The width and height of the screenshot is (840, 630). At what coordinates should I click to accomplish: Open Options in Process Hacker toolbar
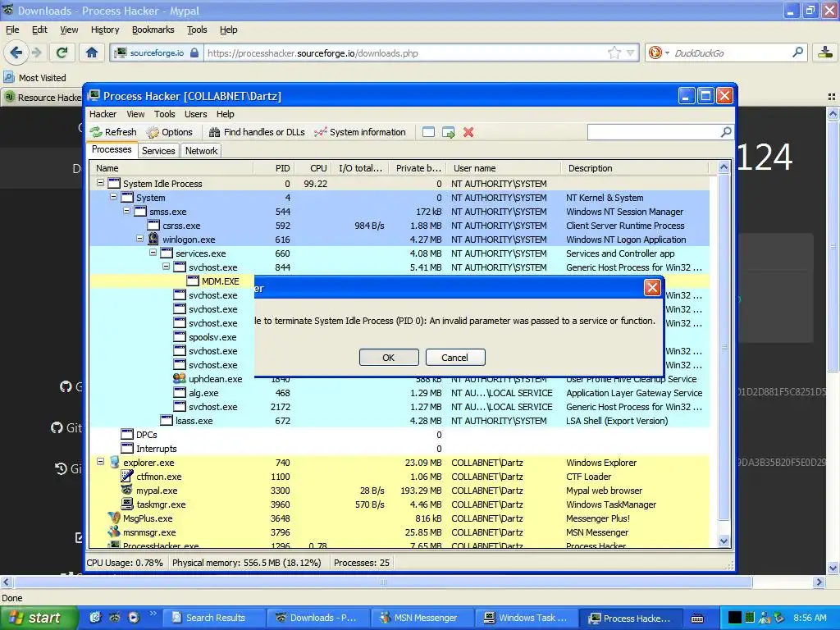169,132
